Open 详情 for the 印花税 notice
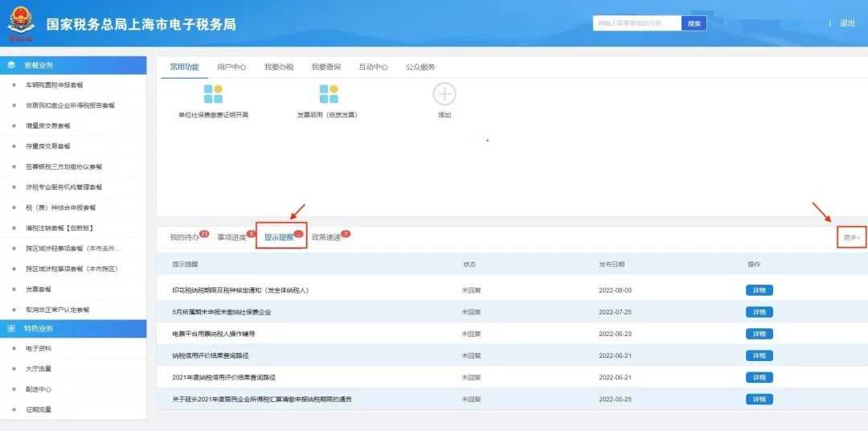Viewport: 868px width, 431px height. 759,290
